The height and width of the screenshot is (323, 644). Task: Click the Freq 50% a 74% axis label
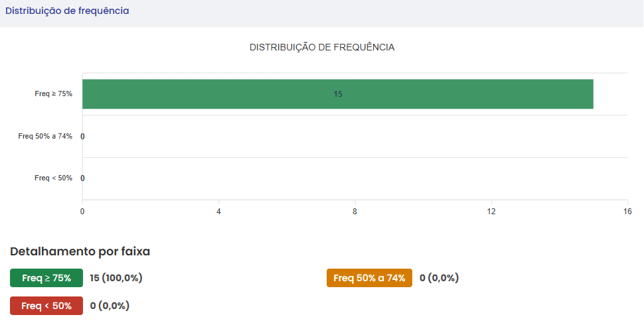coord(45,136)
